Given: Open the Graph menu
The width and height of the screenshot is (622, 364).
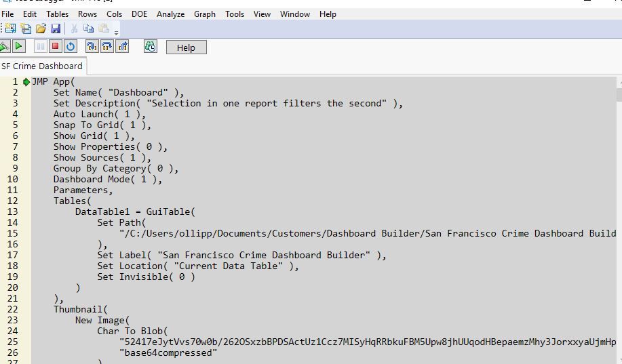Looking at the screenshot, I should pos(205,14).
